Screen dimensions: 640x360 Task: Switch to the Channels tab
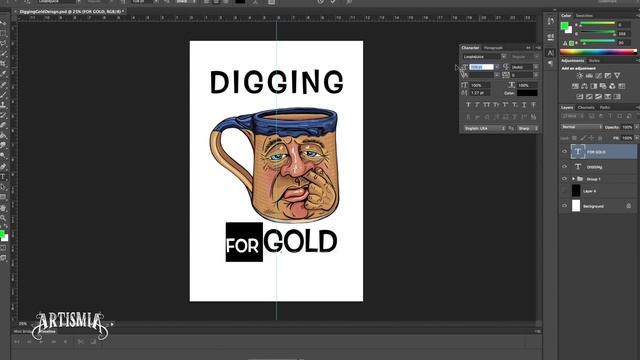[586, 107]
